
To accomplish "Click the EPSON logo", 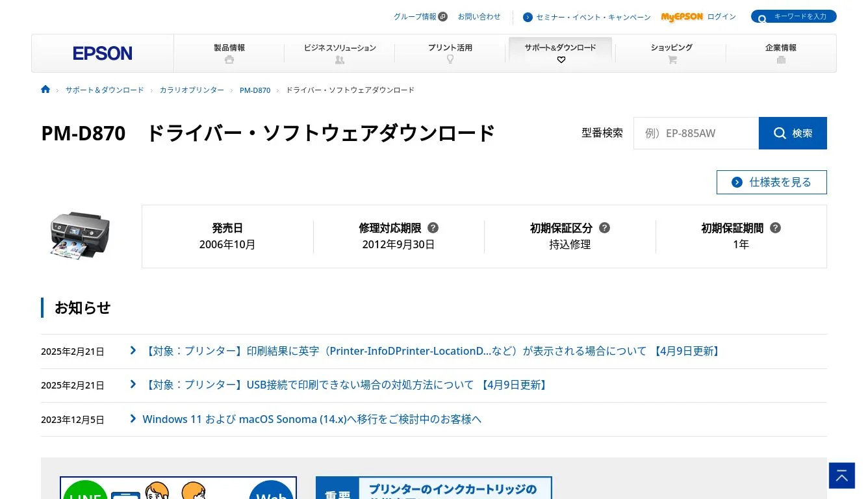I will 103,53.
